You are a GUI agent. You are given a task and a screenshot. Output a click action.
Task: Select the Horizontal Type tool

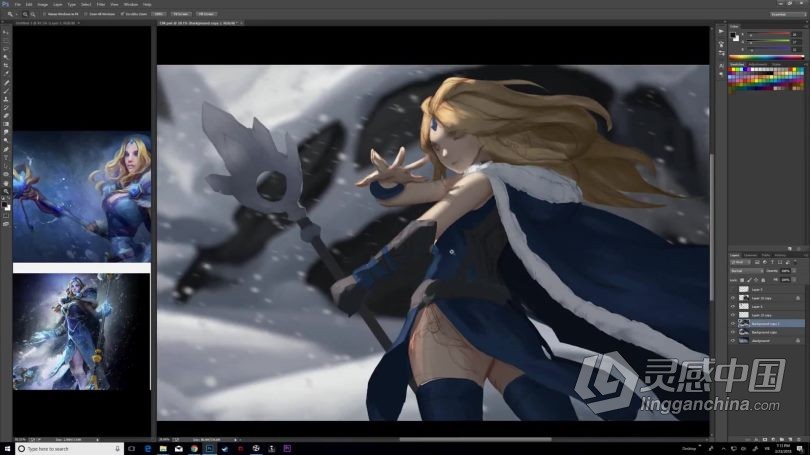coord(7,158)
